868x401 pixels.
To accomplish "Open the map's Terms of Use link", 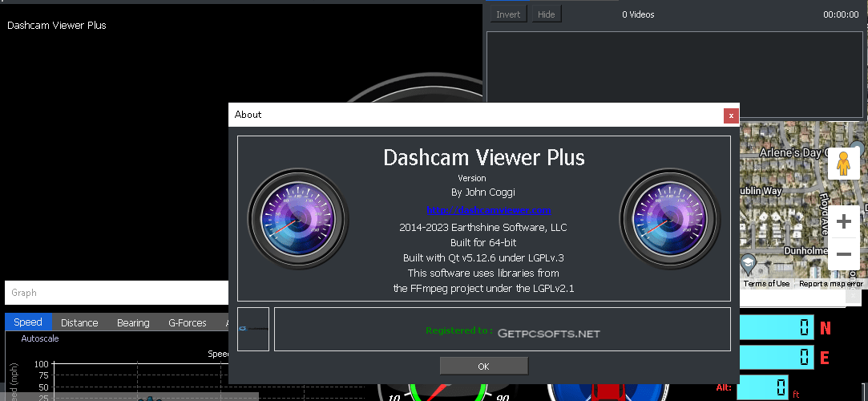I will pos(766,284).
